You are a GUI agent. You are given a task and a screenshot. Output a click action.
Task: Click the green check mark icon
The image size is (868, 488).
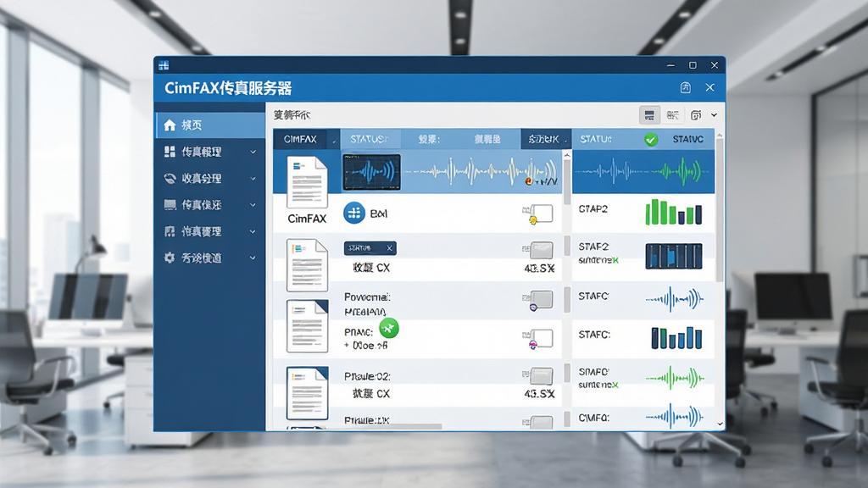651,140
